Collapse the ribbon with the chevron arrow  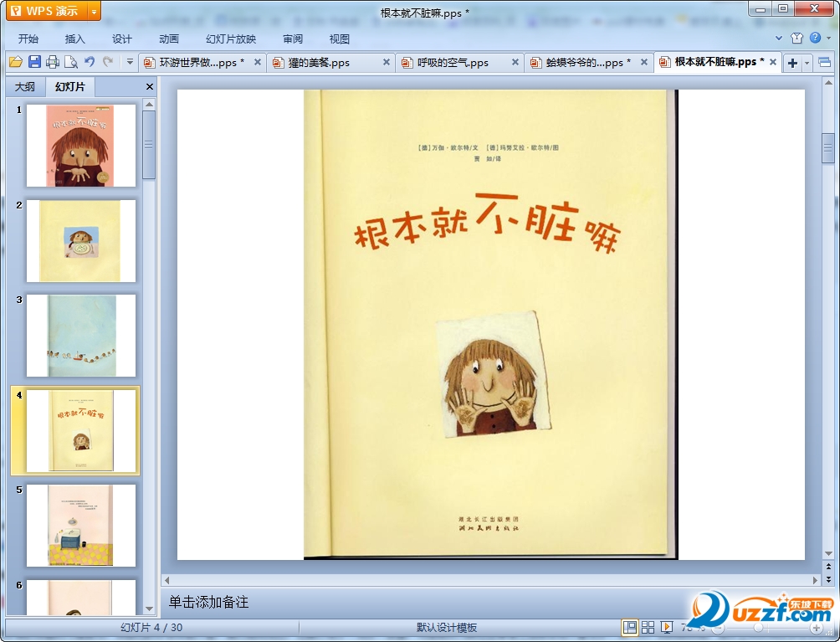[x=779, y=38]
